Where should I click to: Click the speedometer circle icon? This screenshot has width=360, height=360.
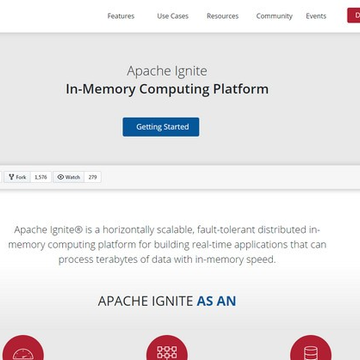(23, 348)
